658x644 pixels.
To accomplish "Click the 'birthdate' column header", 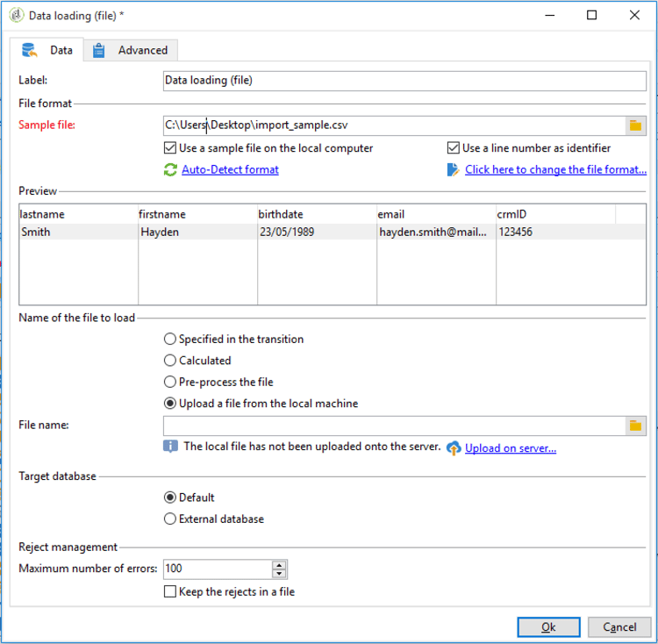I will (317, 214).
